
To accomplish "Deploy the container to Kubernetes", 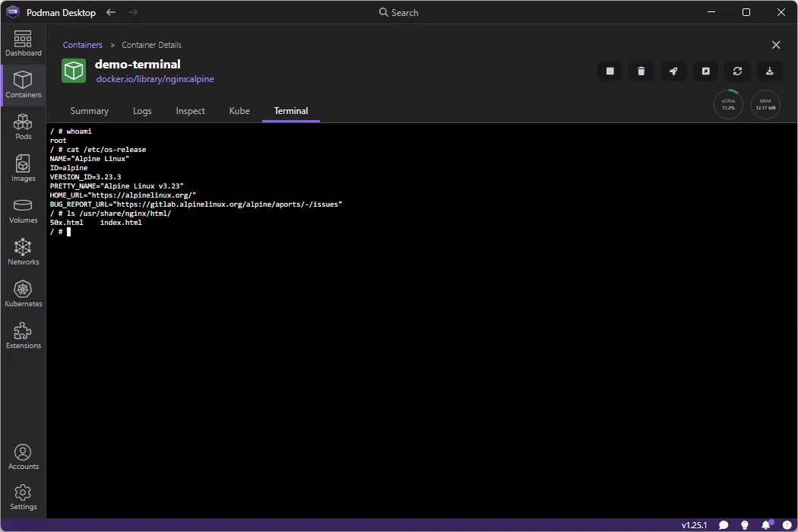I will [673, 71].
